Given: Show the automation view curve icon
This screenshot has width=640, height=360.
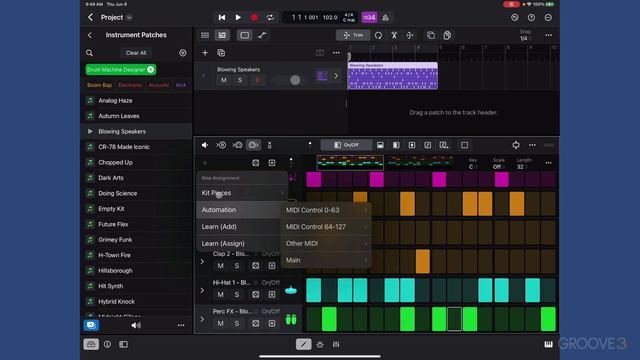Looking at the screenshot, I should (x=262, y=36).
